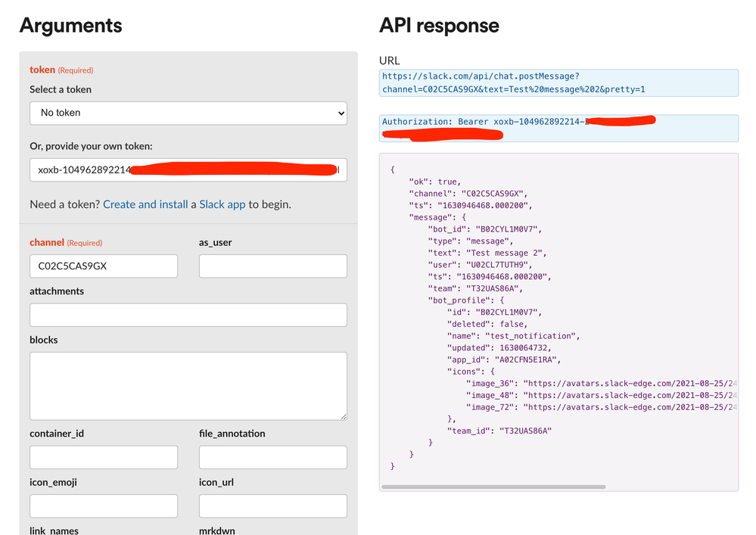The height and width of the screenshot is (535, 756).
Task: Click the icon_url input field
Action: tap(273, 506)
